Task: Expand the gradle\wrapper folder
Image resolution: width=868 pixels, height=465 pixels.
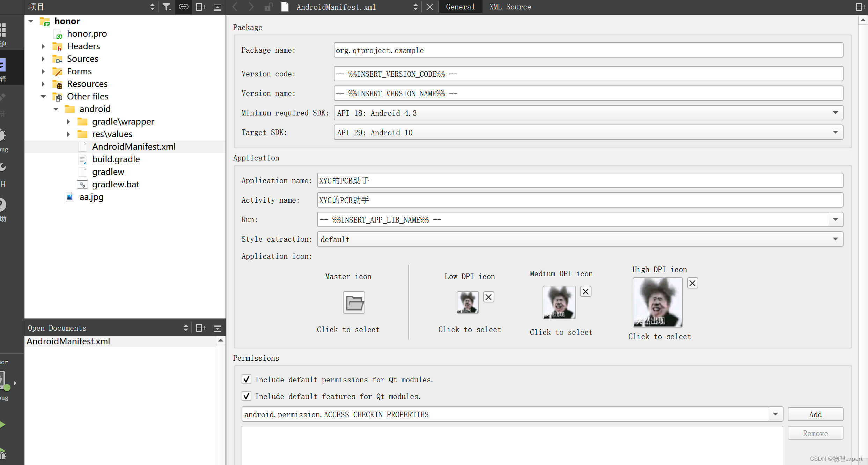Action: click(68, 122)
